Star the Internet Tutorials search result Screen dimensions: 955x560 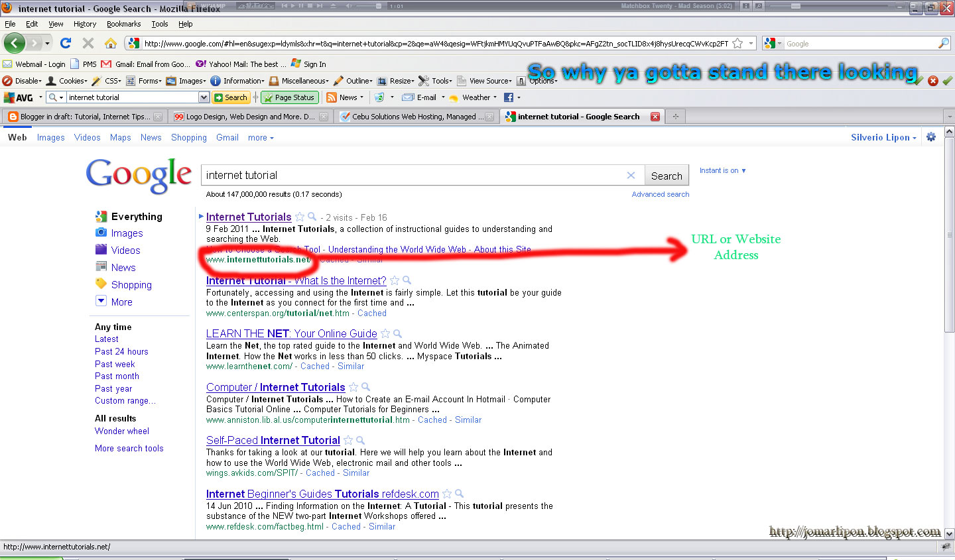(x=300, y=217)
